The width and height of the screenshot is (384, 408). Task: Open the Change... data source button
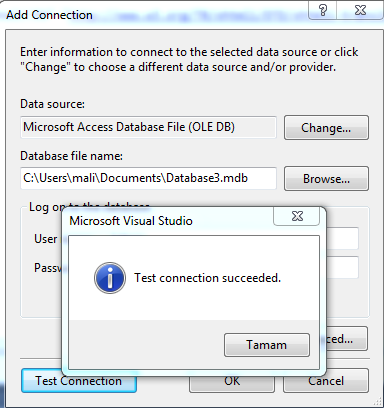326,128
